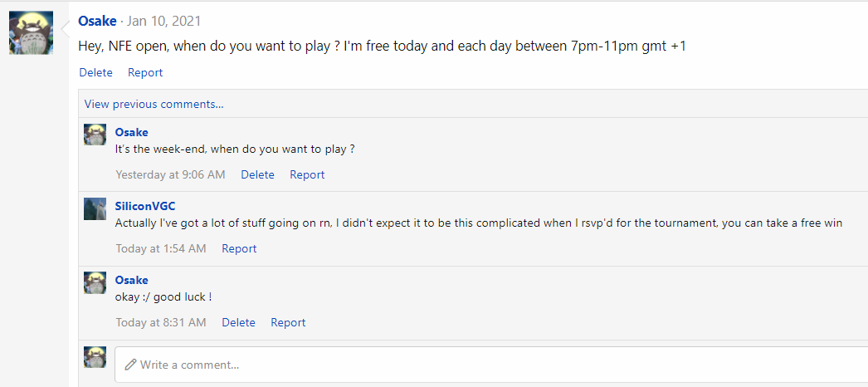Delete the main NFE open post

pyautogui.click(x=95, y=72)
